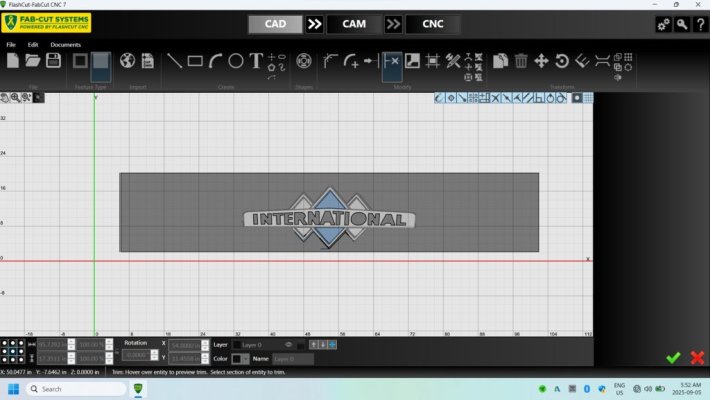The width and height of the screenshot is (710, 400).
Task: Accept changes with the green checkmark
Action: tap(673, 358)
